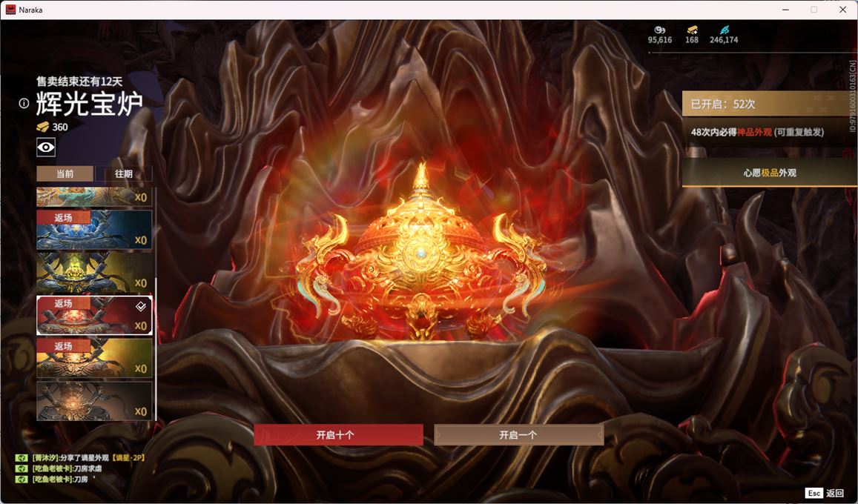Click the censer list vertical scrollbar
Screen dimensions: 858x504
(156, 349)
